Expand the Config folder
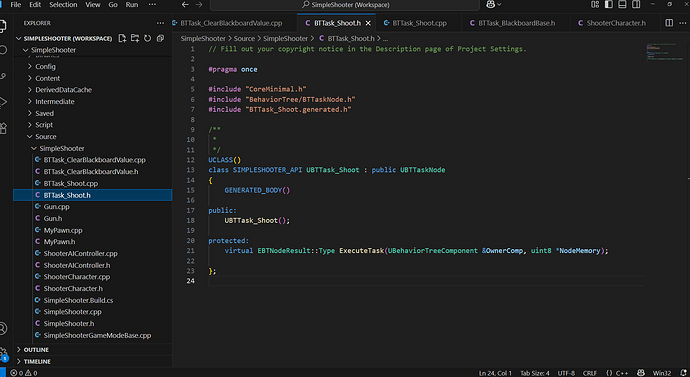Screen dimensions: 690x377 point(45,66)
